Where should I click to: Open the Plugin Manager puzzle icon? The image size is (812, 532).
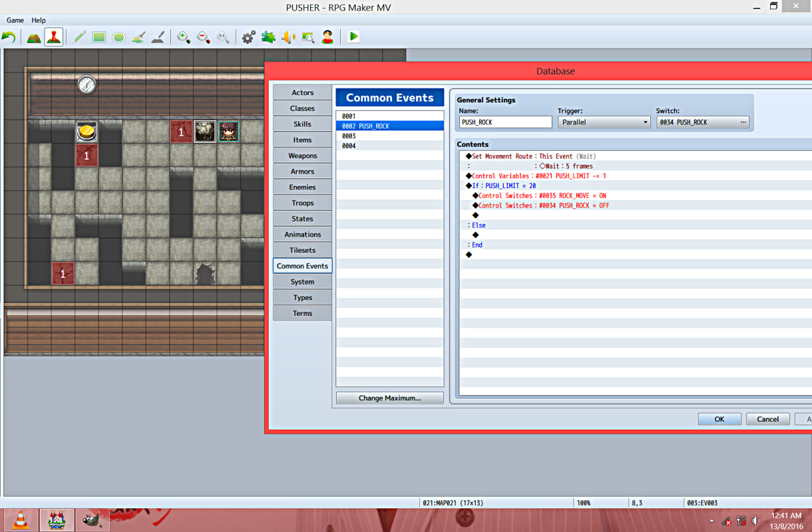click(268, 37)
